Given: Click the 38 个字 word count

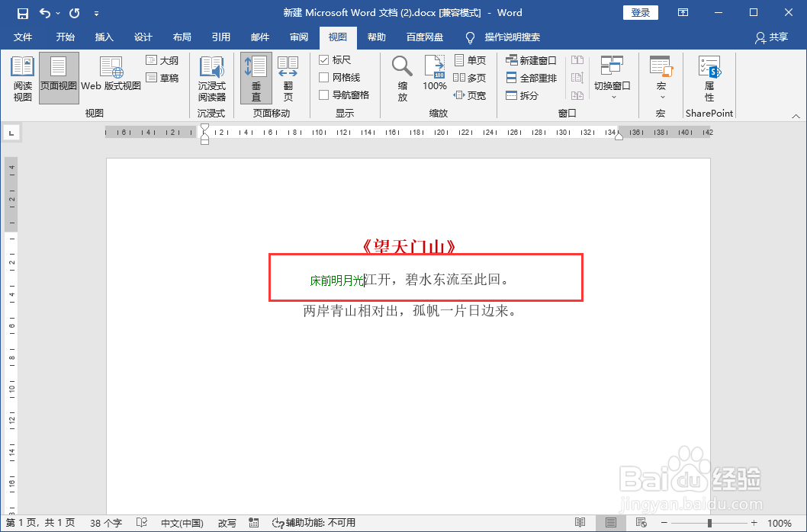Looking at the screenshot, I should (x=104, y=523).
